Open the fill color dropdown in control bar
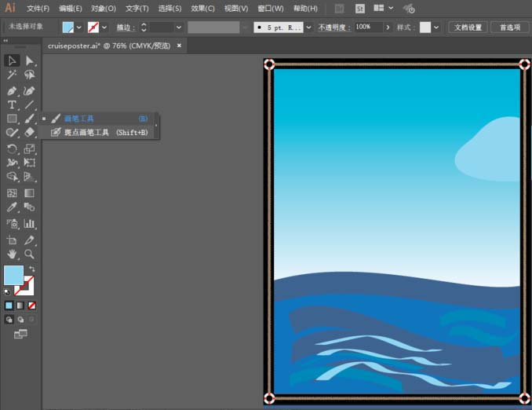 coord(79,27)
